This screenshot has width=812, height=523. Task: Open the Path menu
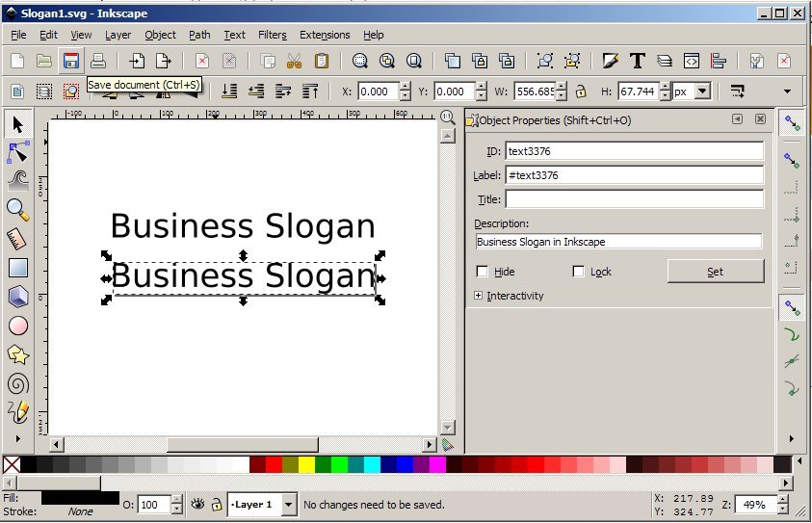point(199,35)
